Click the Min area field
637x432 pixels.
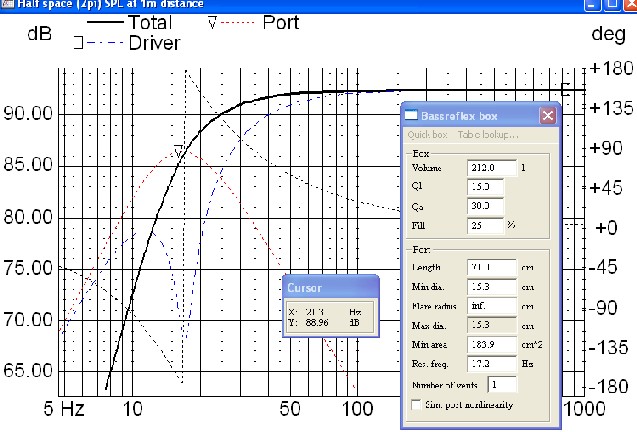point(492,345)
